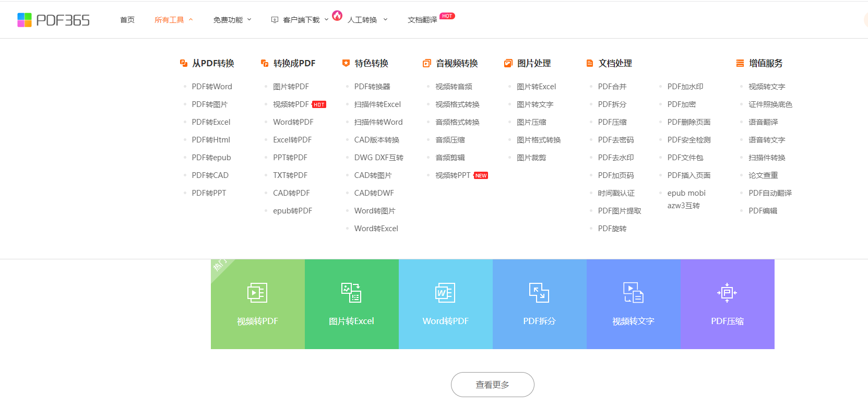Image resolution: width=868 pixels, height=406 pixels.
Task: Collapse the 所有工具 dropdown arrow
Action: (x=191, y=20)
